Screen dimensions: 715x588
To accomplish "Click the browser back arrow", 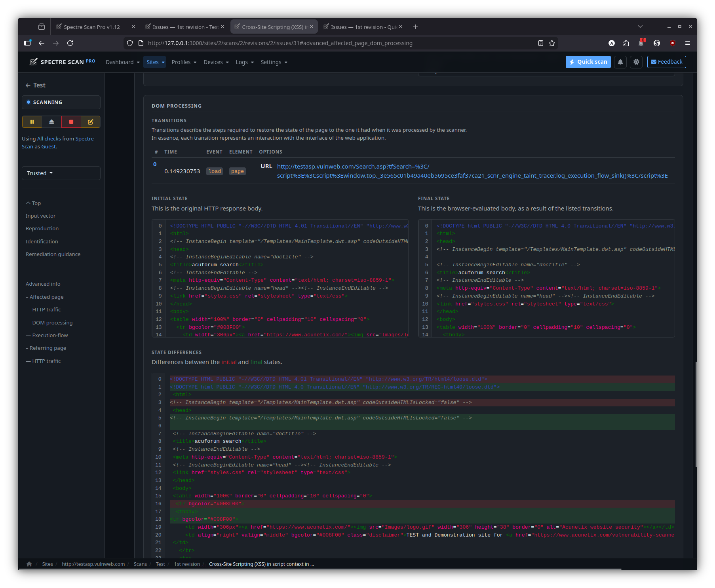I will [42, 43].
